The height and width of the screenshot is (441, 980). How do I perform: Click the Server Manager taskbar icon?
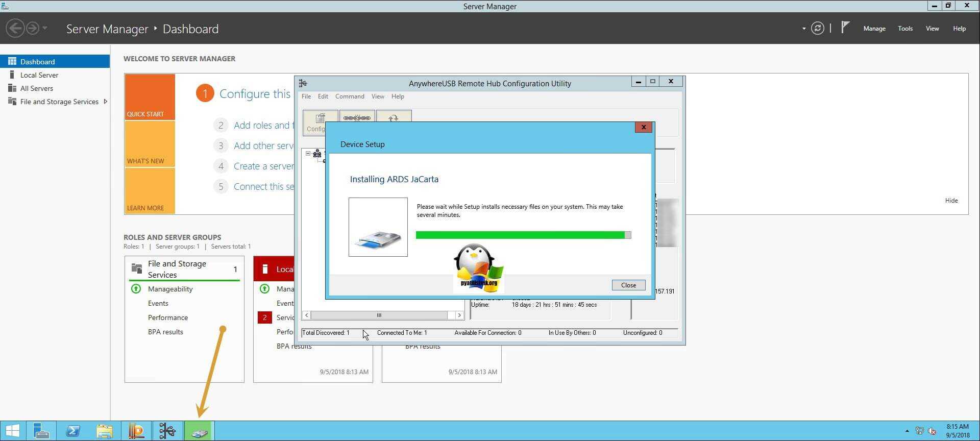point(41,431)
